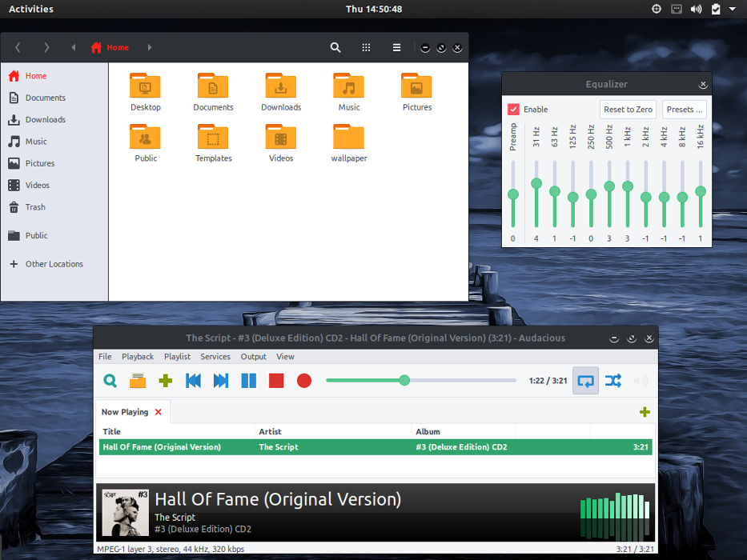Adjust the 250 Hz equalizer slider

pos(591,194)
